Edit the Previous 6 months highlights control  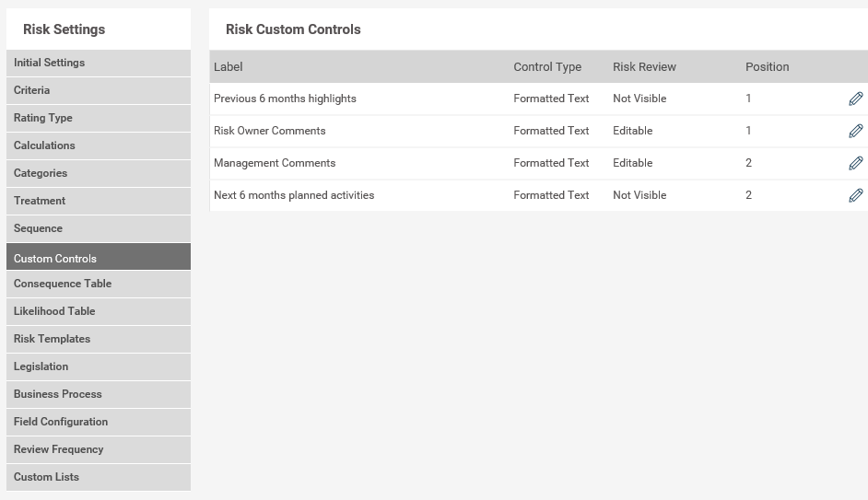click(855, 99)
